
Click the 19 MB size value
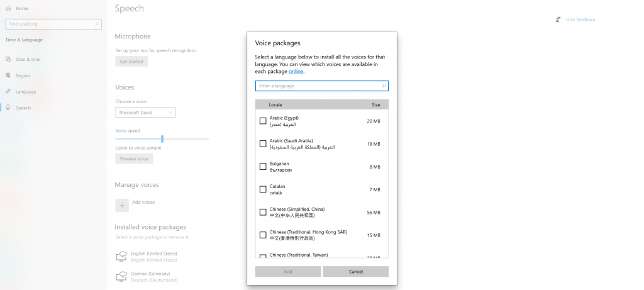(x=374, y=144)
